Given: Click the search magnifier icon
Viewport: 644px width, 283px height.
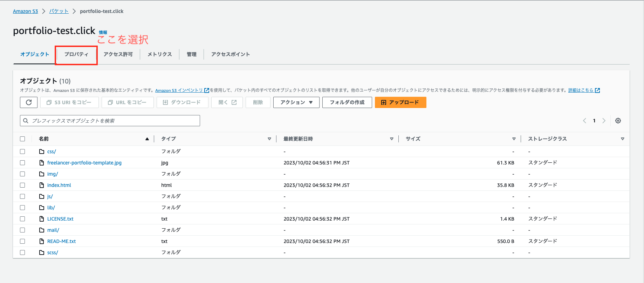Looking at the screenshot, I should [x=26, y=121].
